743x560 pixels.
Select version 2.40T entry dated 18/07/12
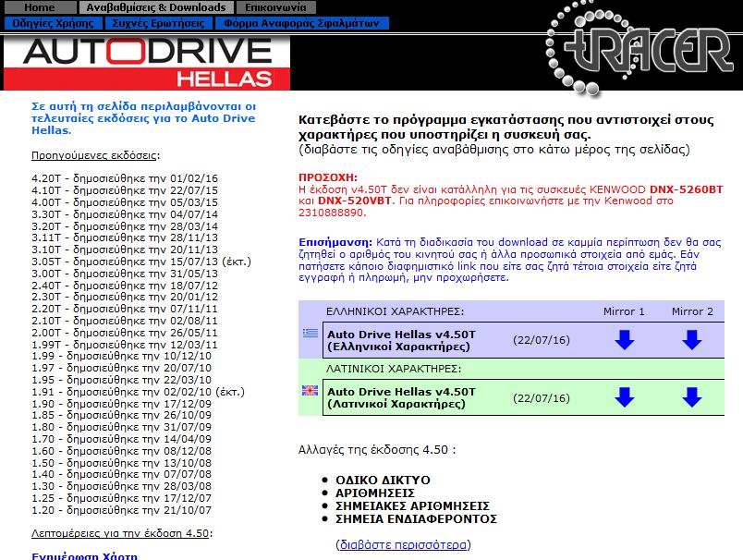tap(125, 286)
